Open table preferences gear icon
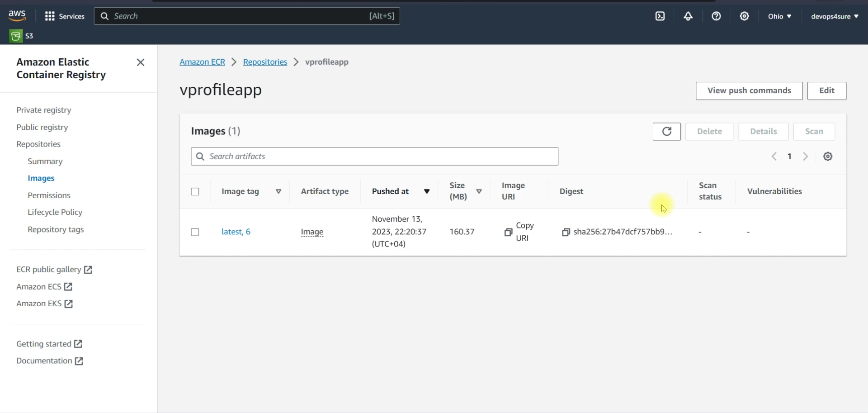This screenshot has width=868, height=413. pos(828,157)
